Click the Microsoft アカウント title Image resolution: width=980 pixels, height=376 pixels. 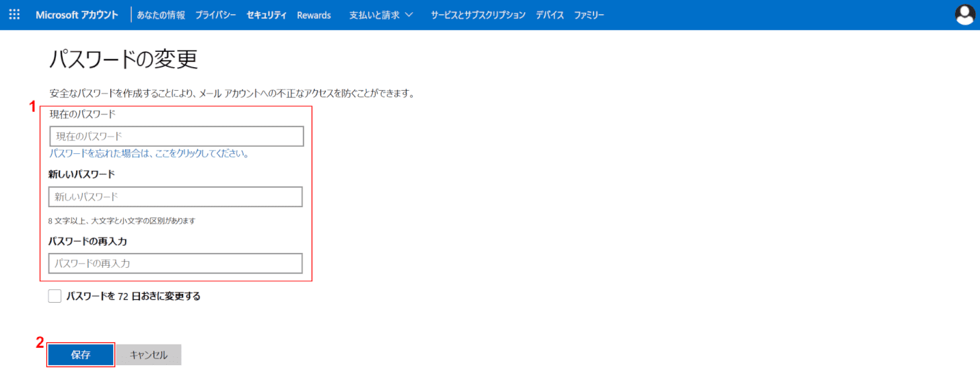77,15
